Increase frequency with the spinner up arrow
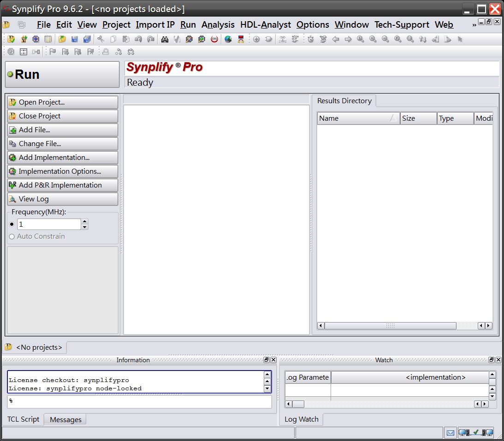 point(84,222)
